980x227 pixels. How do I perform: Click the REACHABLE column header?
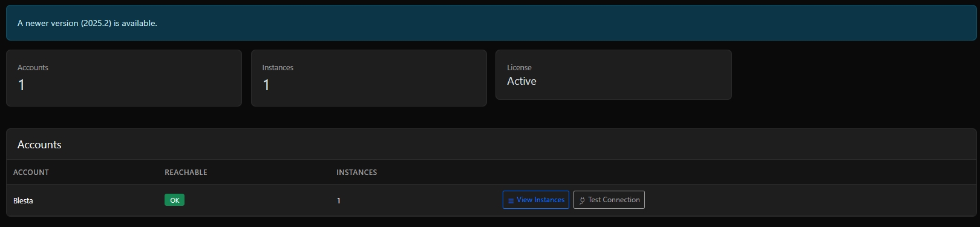[186, 173]
